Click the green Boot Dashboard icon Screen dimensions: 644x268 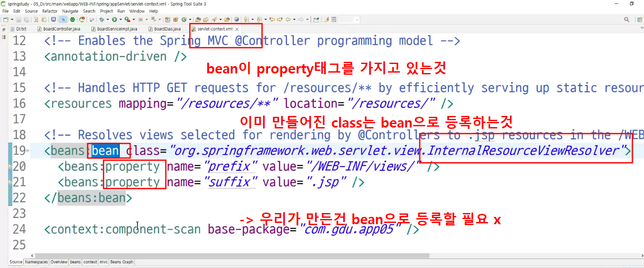(72, 19)
